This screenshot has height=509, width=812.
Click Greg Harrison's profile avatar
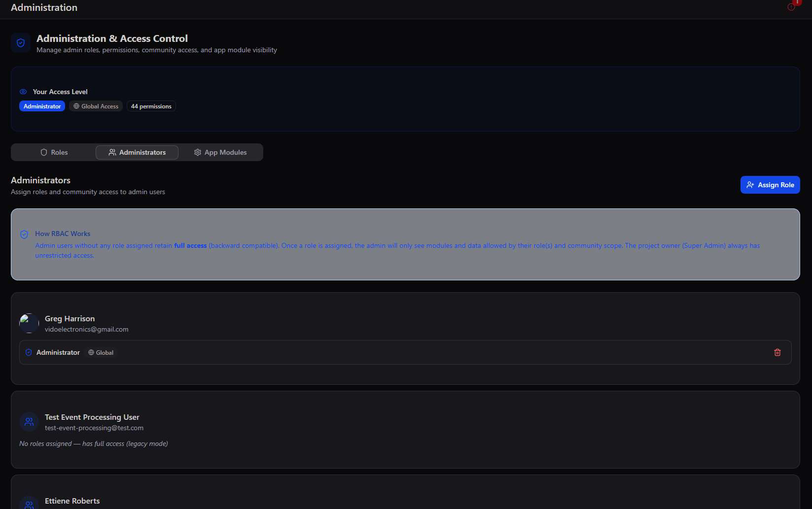pyautogui.click(x=29, y=323)
